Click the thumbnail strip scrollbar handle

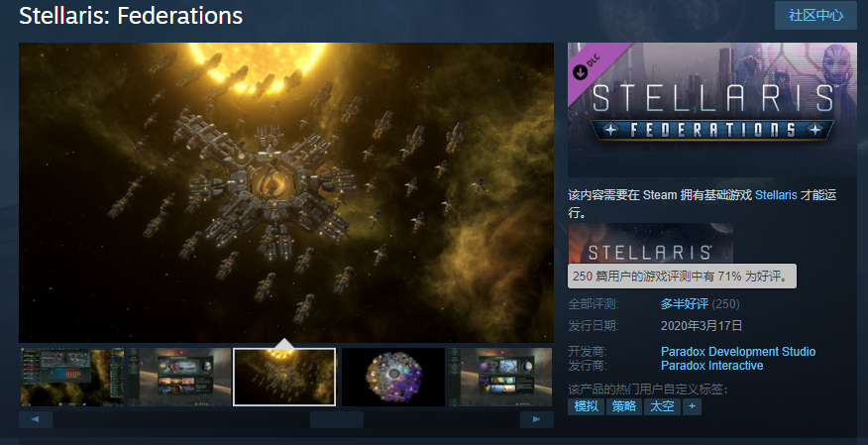(x=337, y=419)
